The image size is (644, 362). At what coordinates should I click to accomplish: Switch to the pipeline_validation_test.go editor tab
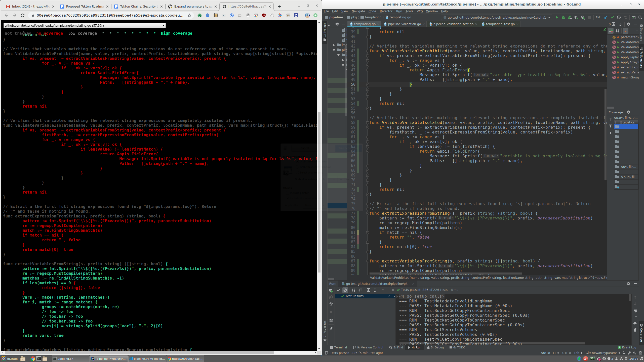[453, 24]
